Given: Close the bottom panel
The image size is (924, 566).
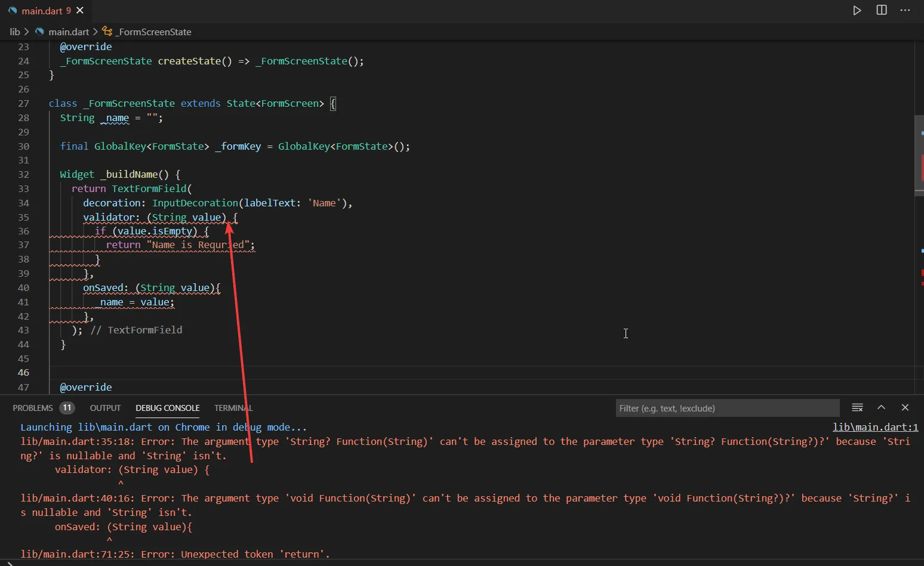Looking at the screenshot, I should (905, 407).
